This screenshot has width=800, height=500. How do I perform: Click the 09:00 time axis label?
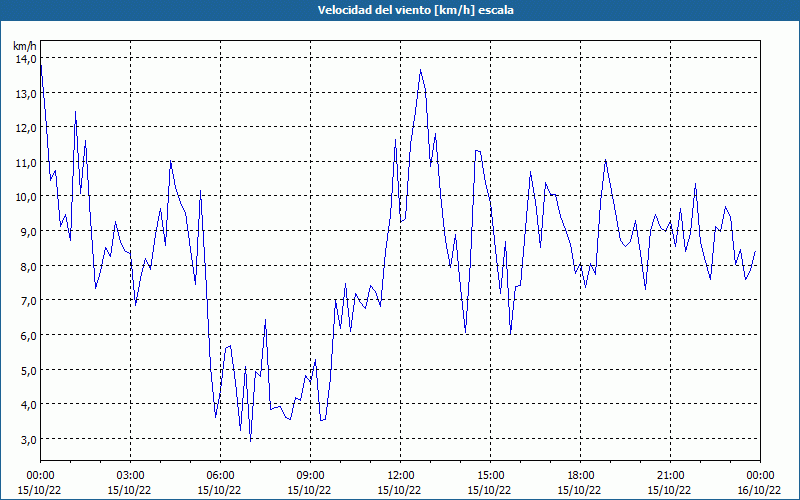(x=310, y=476)
